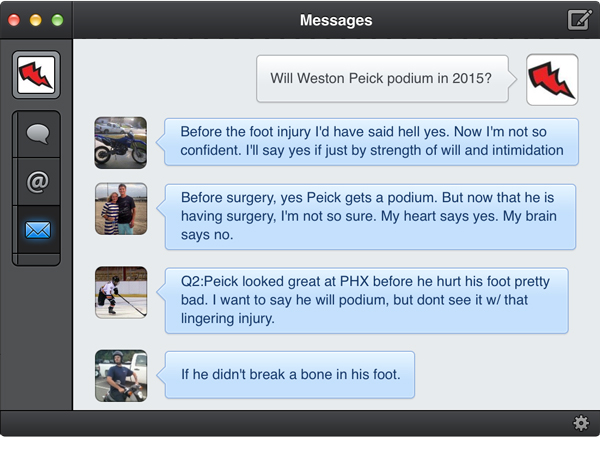Click the yellow minimize window button
Image resolution: width=600 pixels, height=455 pixels.
(x=36, y=20)
